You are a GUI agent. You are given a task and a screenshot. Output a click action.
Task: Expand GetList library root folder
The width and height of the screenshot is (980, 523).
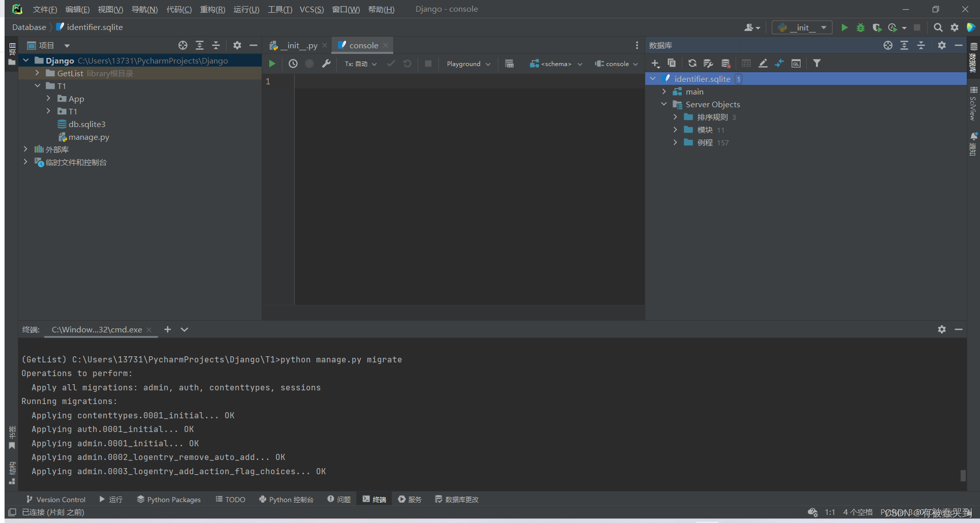(x=37, y=73)
